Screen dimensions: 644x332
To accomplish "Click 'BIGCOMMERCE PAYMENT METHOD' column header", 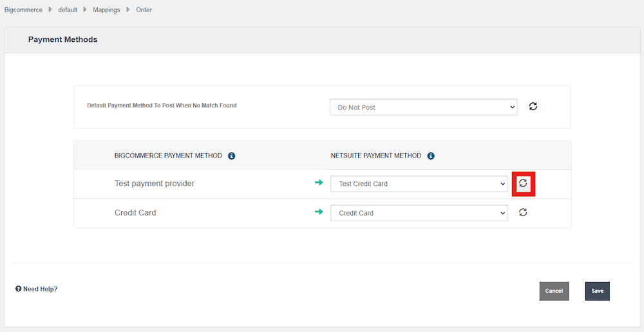I will 168,156.
